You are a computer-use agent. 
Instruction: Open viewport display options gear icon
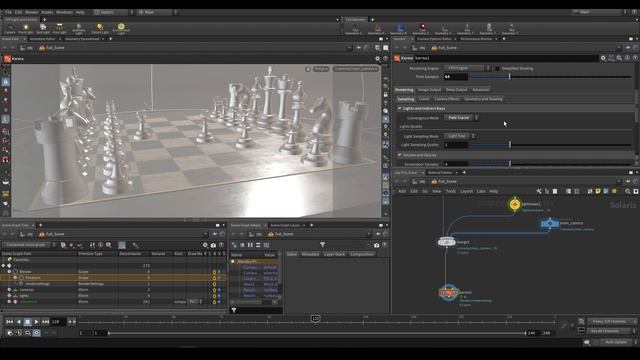point(378,59)
